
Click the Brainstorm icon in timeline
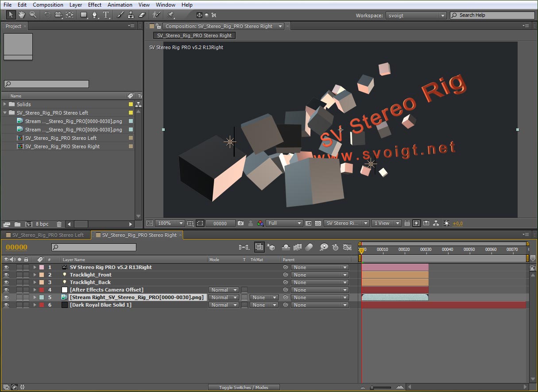[324, 247]
